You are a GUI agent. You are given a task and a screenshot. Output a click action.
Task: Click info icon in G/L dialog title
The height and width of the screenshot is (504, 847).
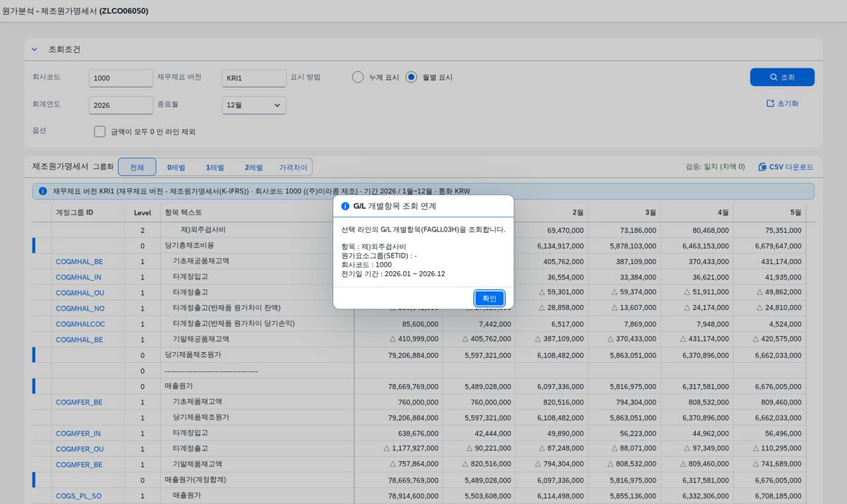[x=345, y=206]
